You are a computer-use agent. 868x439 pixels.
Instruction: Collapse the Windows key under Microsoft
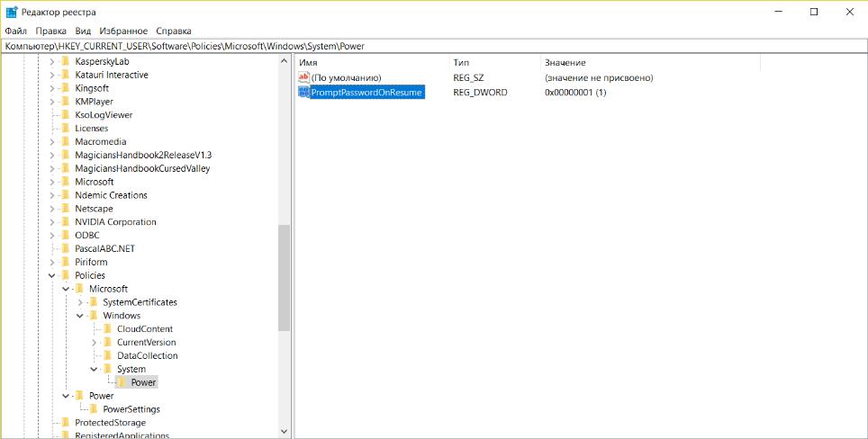coord(80,316)
